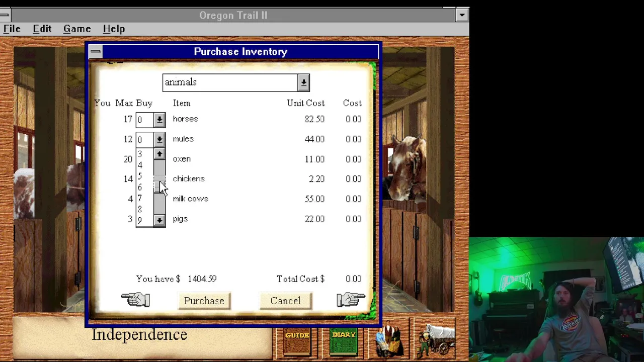Click the milk cows unit cost 55.00
The width and height of the screenshot is (644, 362).
(314, 199)
